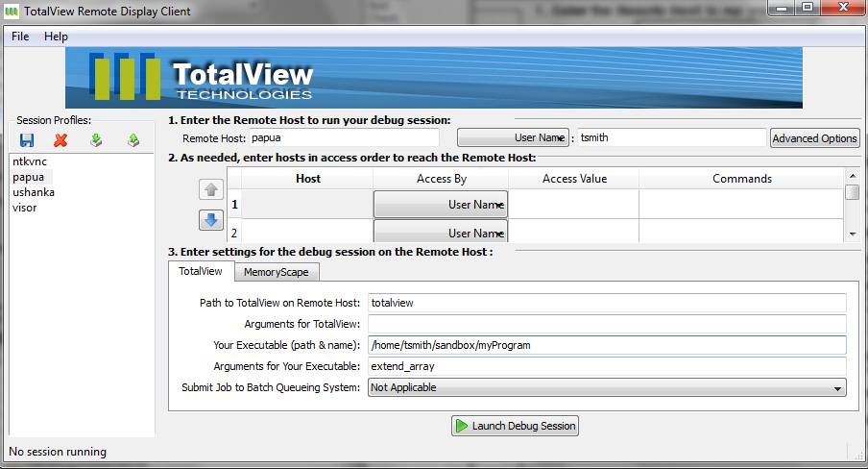Open row 1 Access By dropdown
Screen dimensions: 868x469
coord(440,204)
